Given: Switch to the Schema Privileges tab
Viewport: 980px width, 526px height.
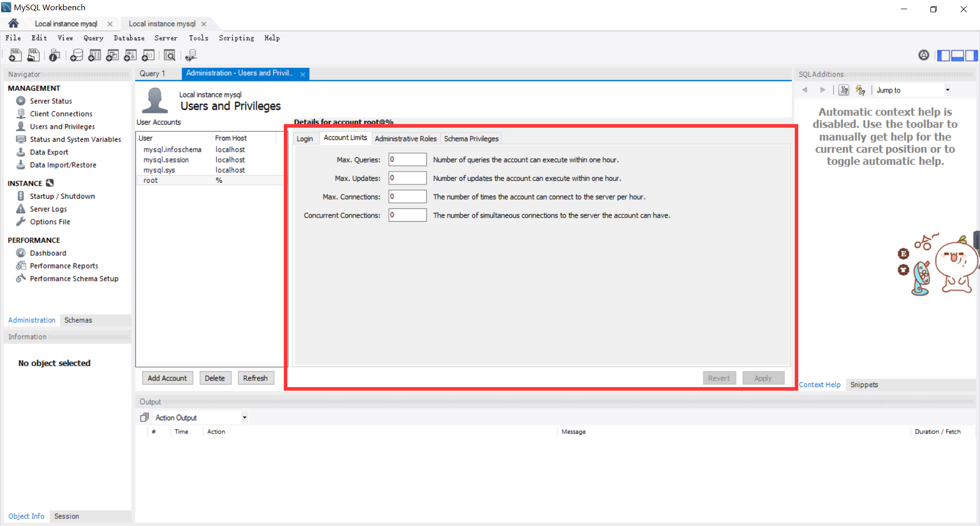Looking at the screenshot, I should (471, 139).
